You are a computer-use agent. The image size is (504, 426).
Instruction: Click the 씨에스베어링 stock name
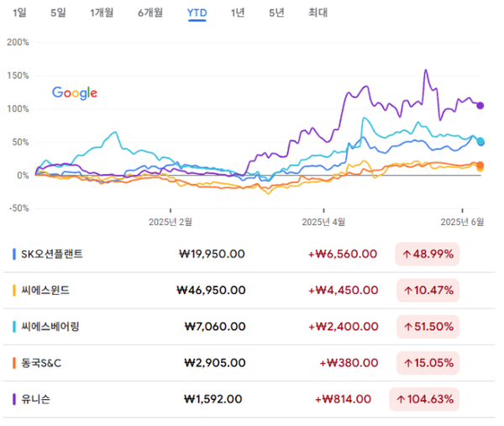pos(52,327)
